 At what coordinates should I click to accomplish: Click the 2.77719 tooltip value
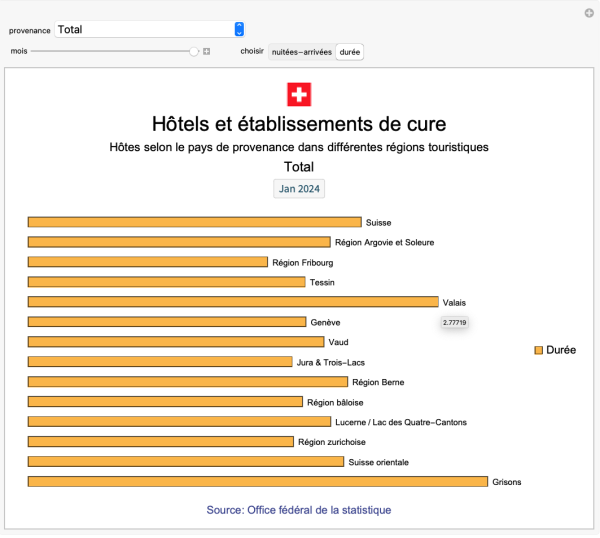pyautogui.click(x=455, y=322)
